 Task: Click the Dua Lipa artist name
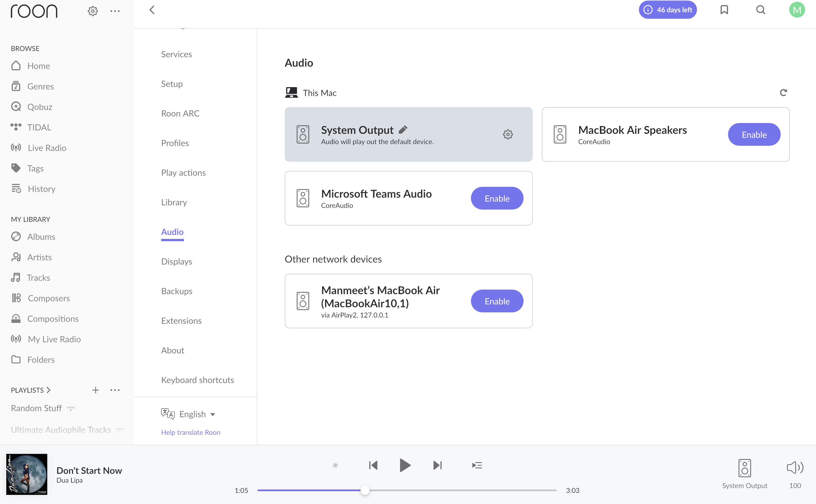click(69, 480)
